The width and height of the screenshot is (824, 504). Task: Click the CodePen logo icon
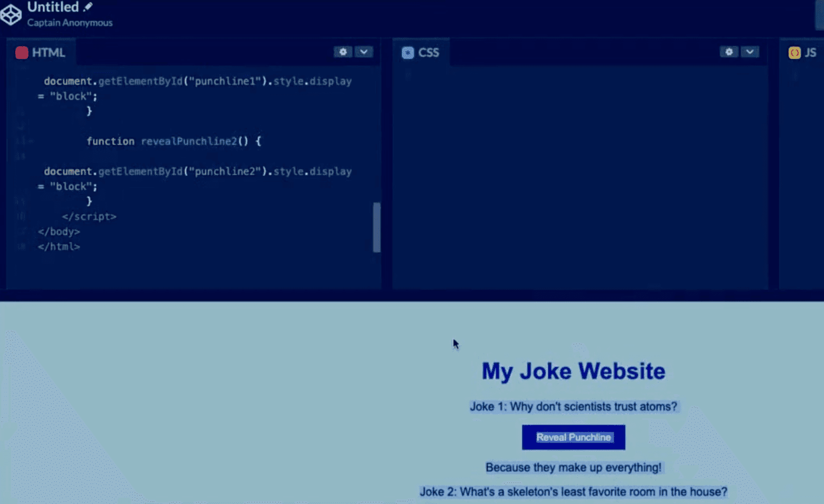click(x=11, y=14)
